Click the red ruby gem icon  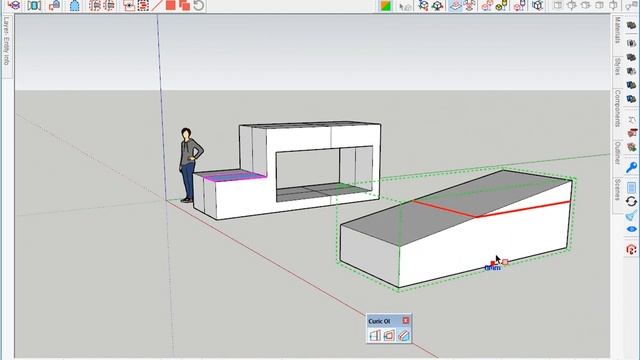(631, 249)
